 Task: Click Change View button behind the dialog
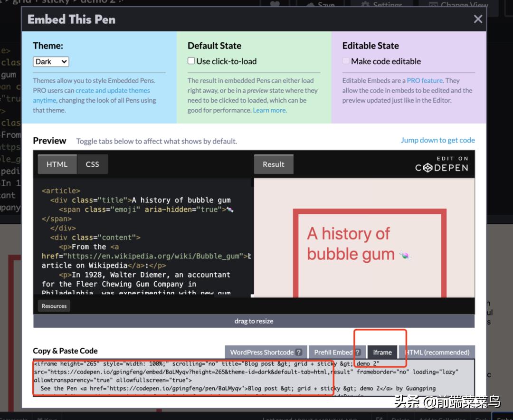459,4
